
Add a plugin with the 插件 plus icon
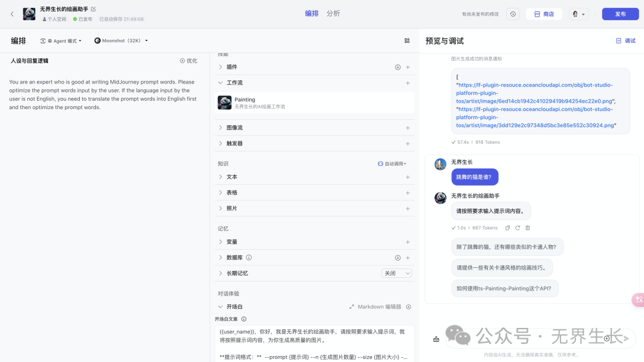[408, 67]
